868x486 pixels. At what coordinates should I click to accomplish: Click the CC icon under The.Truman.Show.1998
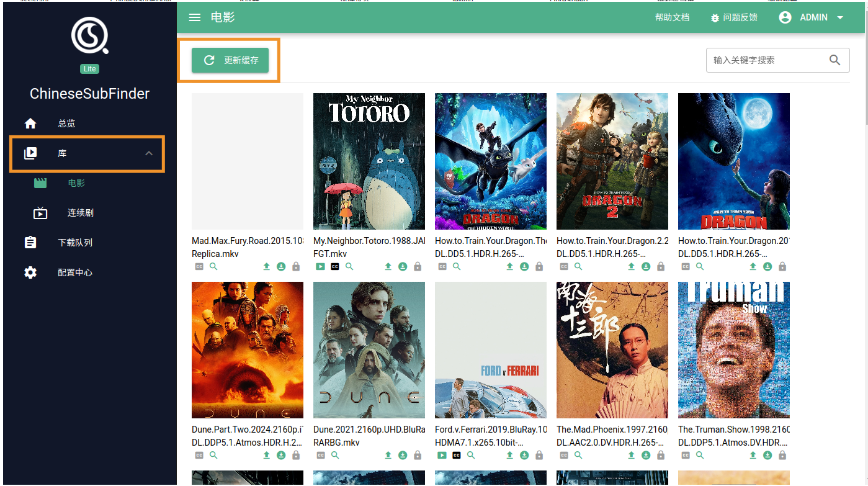pyautogui.click(x=686, y=455)
